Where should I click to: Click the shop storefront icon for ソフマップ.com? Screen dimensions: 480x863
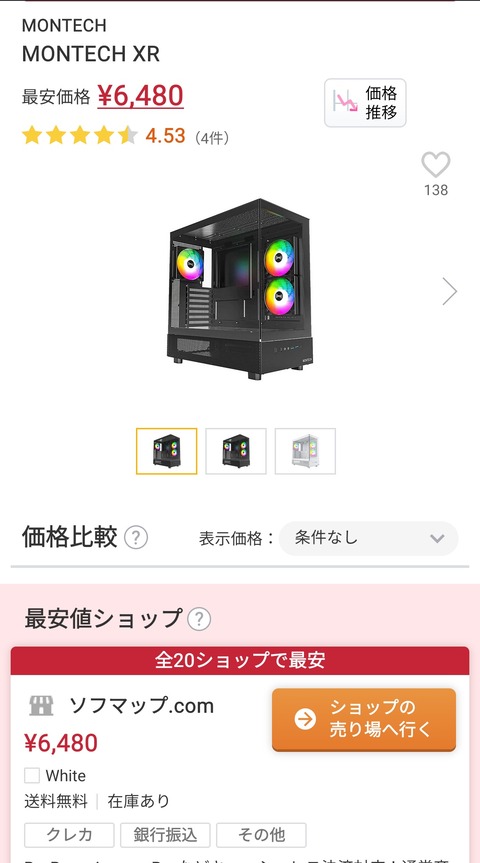point(41,705)
